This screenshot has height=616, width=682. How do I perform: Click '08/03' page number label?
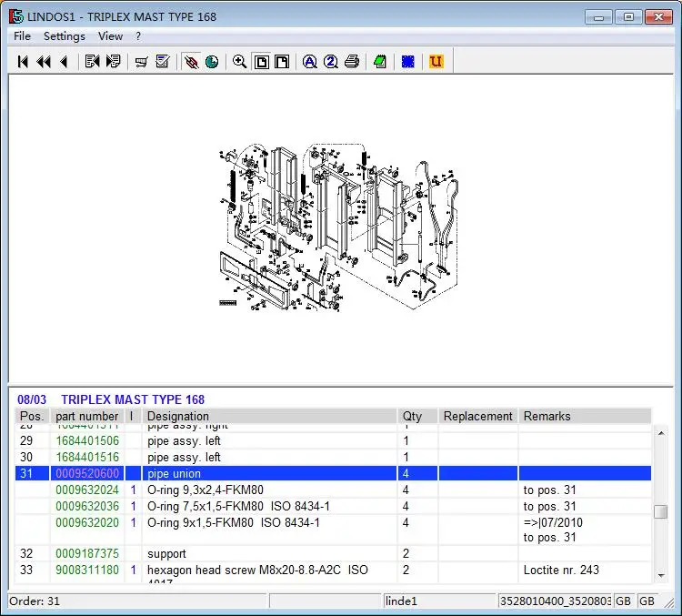tap(32, 399)
